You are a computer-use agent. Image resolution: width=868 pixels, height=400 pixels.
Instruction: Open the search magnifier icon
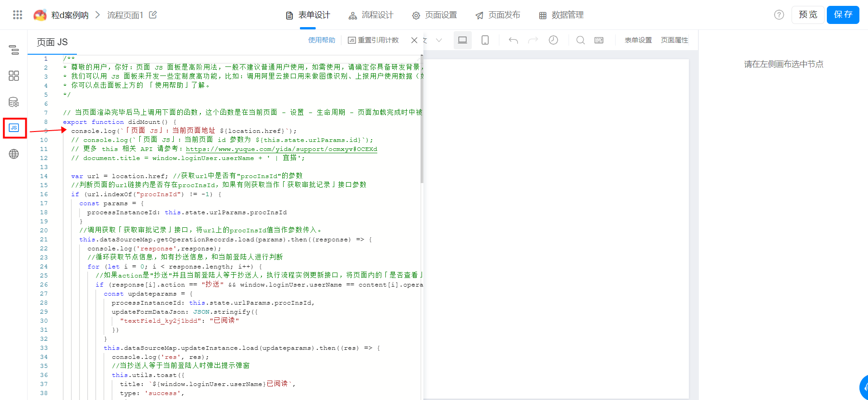[580, 40]
